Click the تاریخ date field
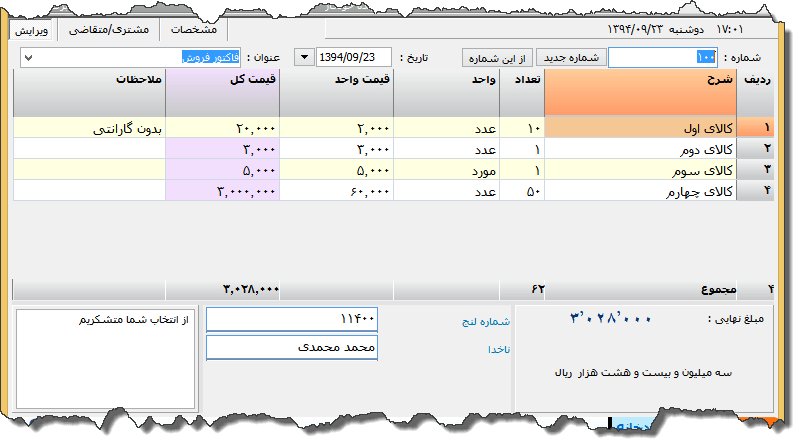The image size is (793, 439). [x=354, y=57]
